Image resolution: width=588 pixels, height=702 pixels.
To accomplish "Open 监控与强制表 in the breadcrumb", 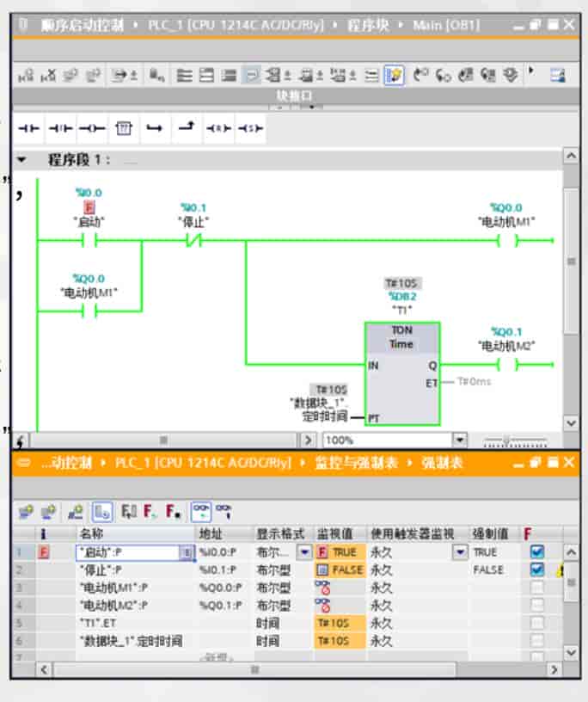I will (356, 463).
